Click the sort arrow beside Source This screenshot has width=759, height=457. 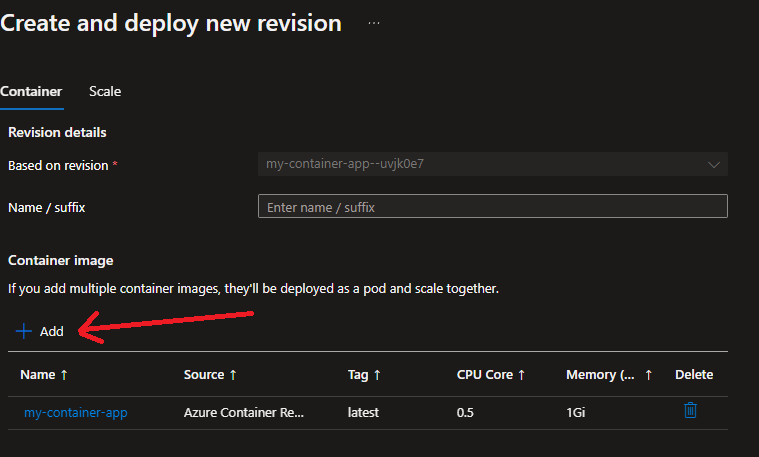[233, 375]
